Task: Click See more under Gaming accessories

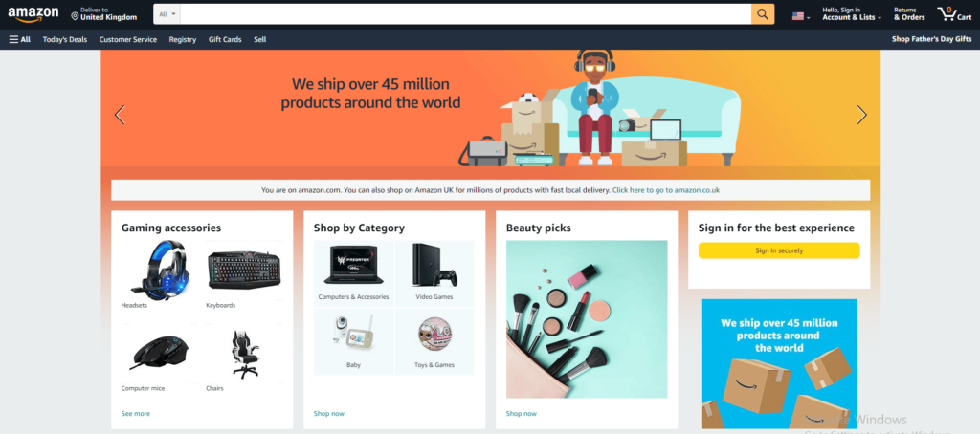Action: coord(136,413)
